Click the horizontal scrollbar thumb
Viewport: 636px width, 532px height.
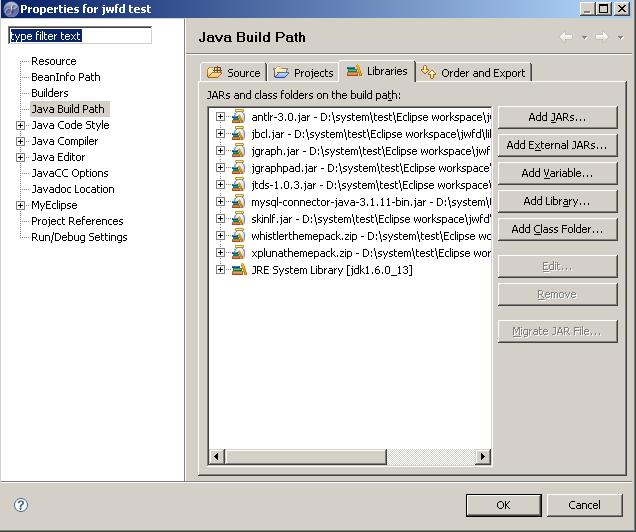point(305,457)
